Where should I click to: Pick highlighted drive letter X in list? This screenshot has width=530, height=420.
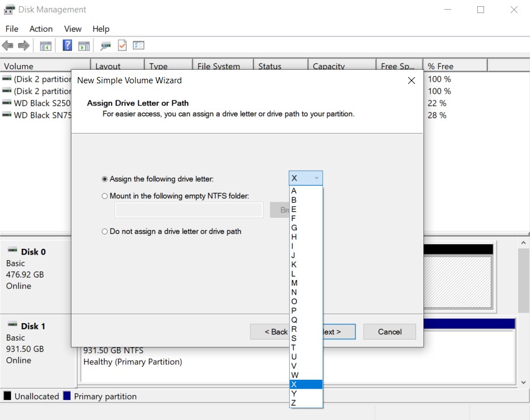(306, 384)
